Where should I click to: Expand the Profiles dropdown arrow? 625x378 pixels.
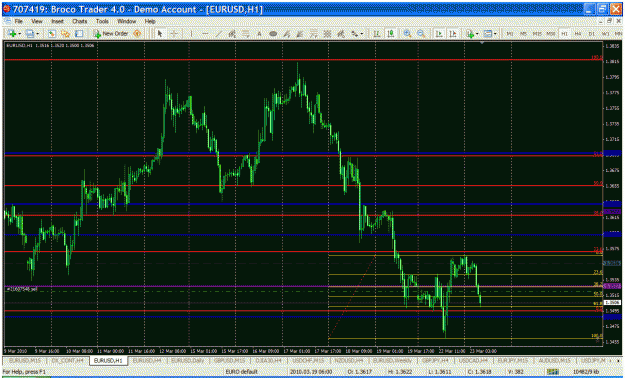[x=37, y=34]
